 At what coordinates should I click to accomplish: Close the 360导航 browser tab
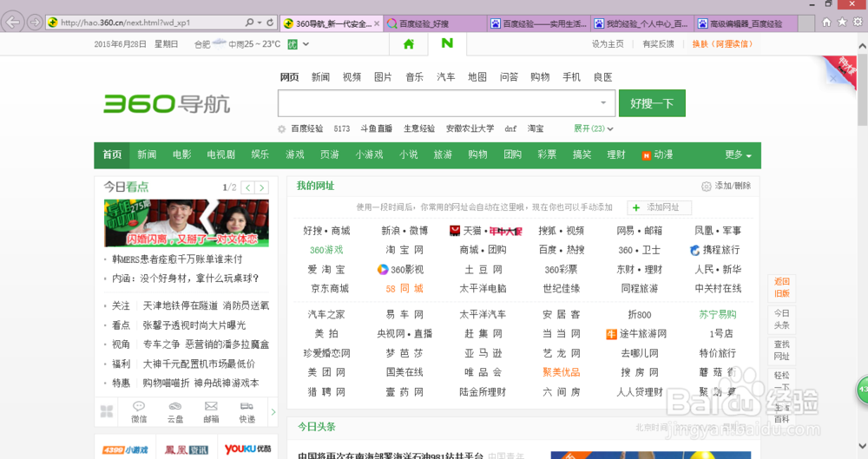(x=377, y=23)
